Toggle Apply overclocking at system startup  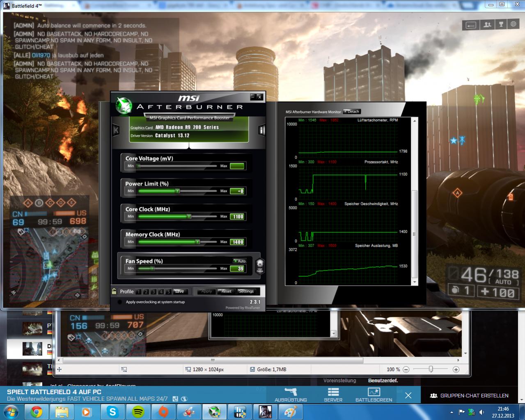(x=119, y=302)
